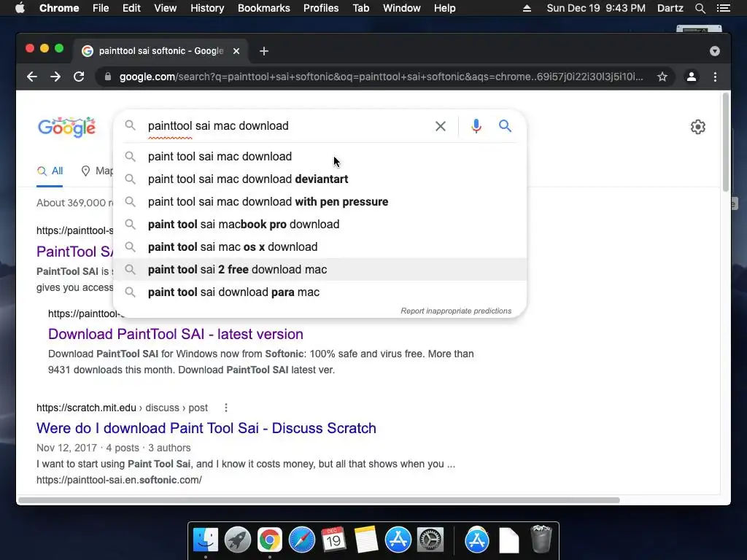Choose suggestion ending with deviantart
The width and height of the screenshot is (747, 560).
pos(320,179)
